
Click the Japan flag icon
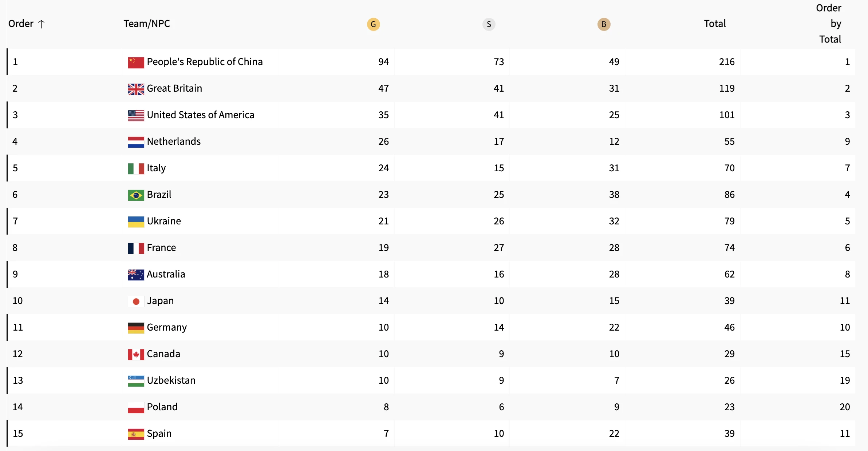[x=136, y=302]
